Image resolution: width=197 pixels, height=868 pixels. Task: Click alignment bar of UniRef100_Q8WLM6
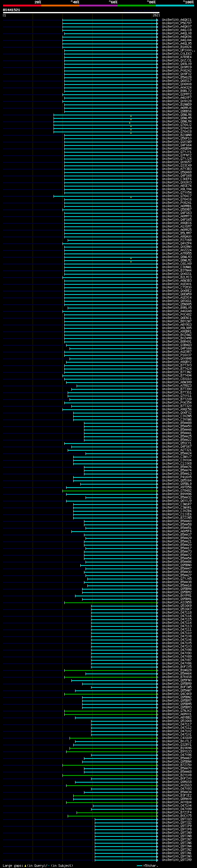pos(106,115)
